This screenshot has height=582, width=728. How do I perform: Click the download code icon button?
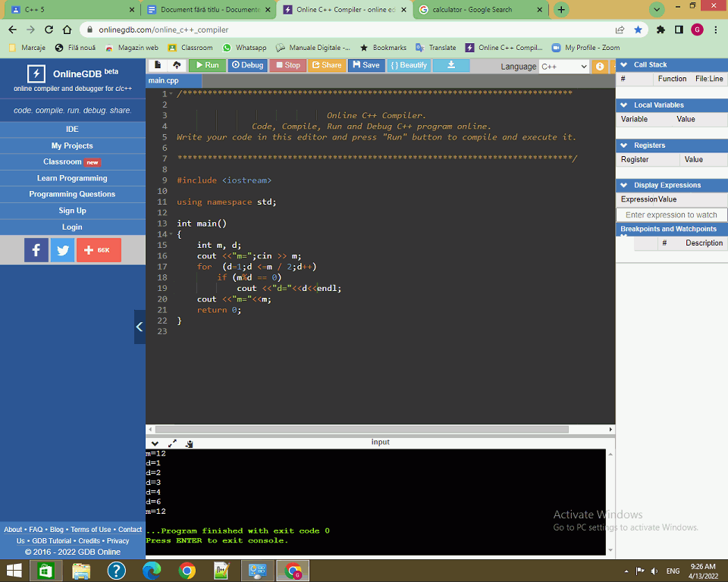click(451, 65)
